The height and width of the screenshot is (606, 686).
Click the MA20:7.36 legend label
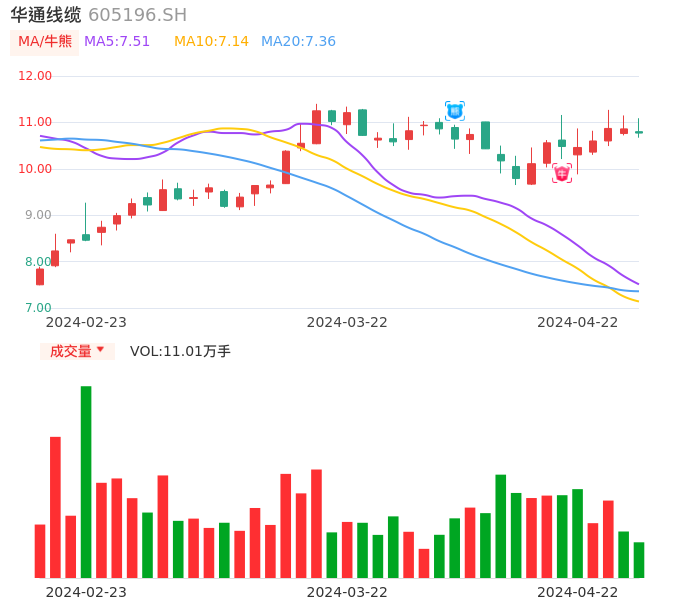(x=298, y=42)
